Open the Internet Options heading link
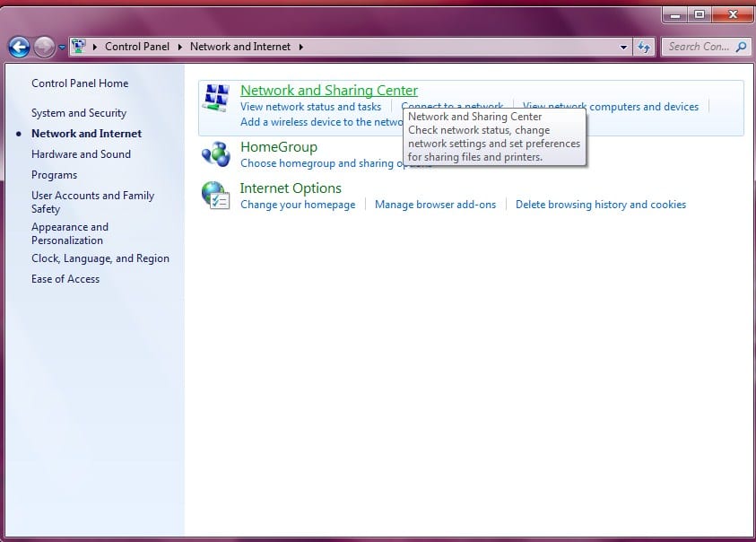The image size is (756, 542). coord(291,188)
